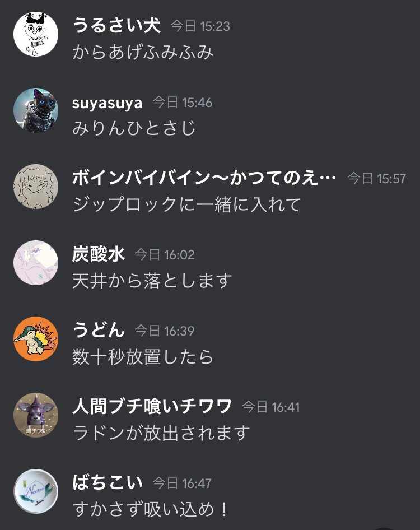Open うるさい犬's profile avatar
Viewport: 420px width, 530px height.
36,34
